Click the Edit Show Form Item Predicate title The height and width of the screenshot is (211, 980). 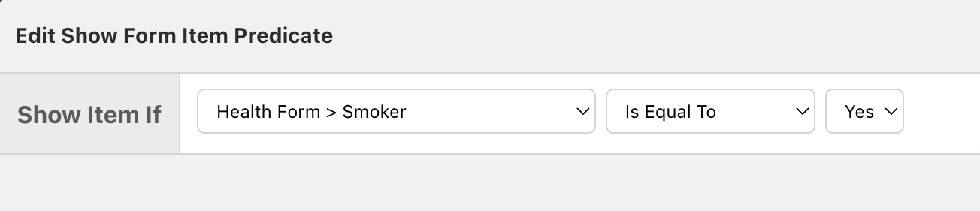pos(174,36)
